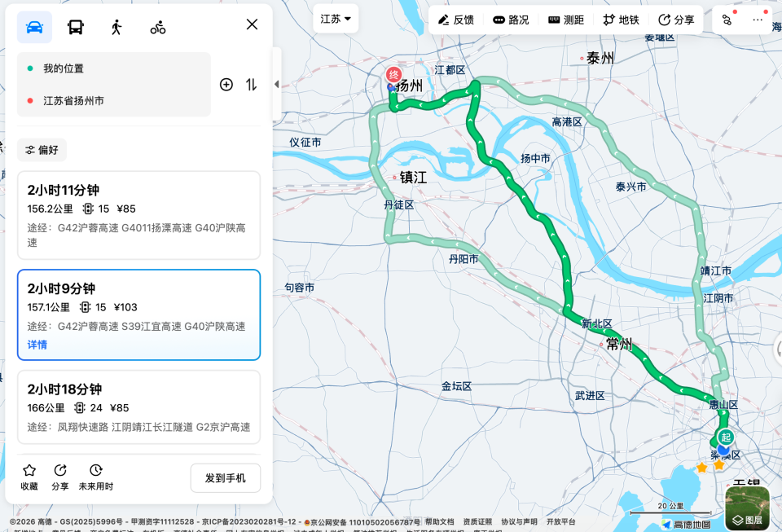Select the 2小时11分钟 route option
The image size is (782, 532).
click(138, 215)
